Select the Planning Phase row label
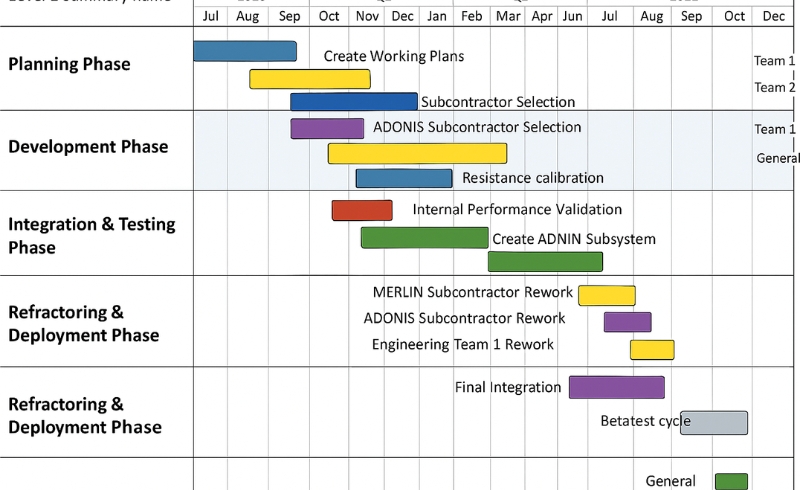Image resolution: width=800 pixels, height=490 pixels. (69, 64)
